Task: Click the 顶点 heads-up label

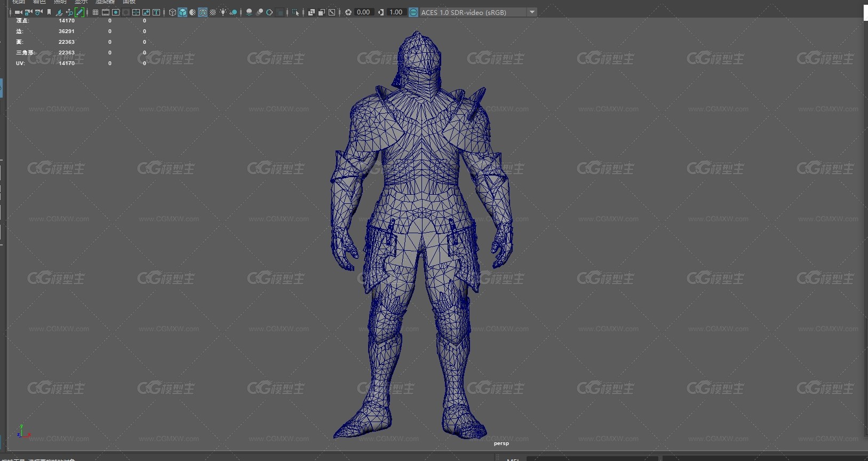Action: click(x=22, y=21)
